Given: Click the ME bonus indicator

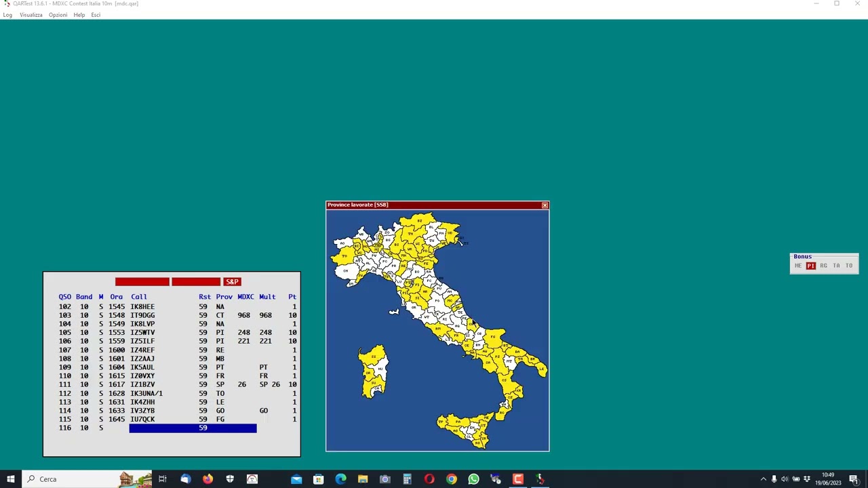Looking at the screenshot, I should click(x=798, y=266).
